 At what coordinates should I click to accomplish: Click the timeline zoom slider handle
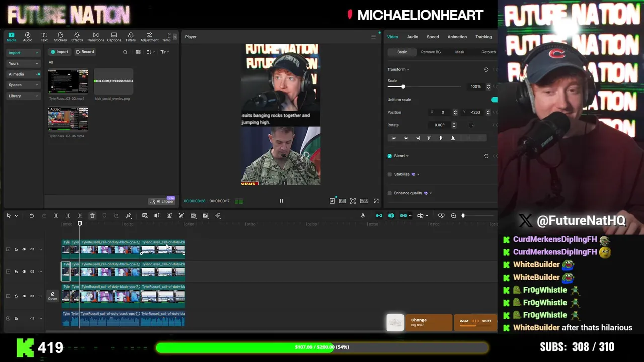click(x=463, y=216)
